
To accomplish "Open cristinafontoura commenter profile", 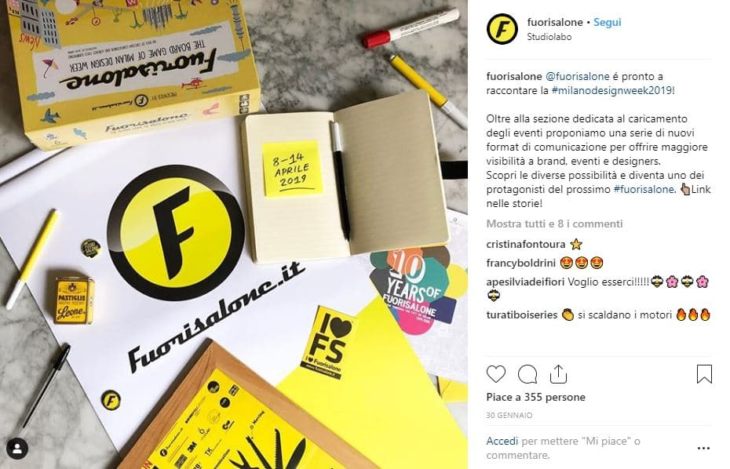I will 526,245.
